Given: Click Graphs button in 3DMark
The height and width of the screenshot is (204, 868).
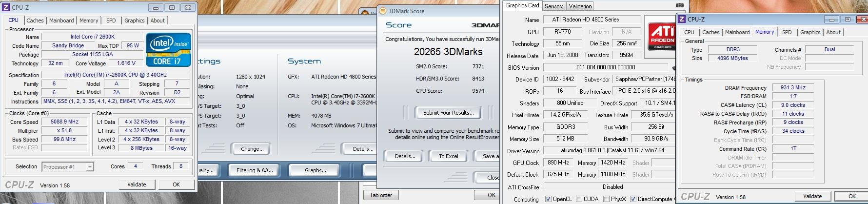Looking at the screenshot, I should 316,170.
